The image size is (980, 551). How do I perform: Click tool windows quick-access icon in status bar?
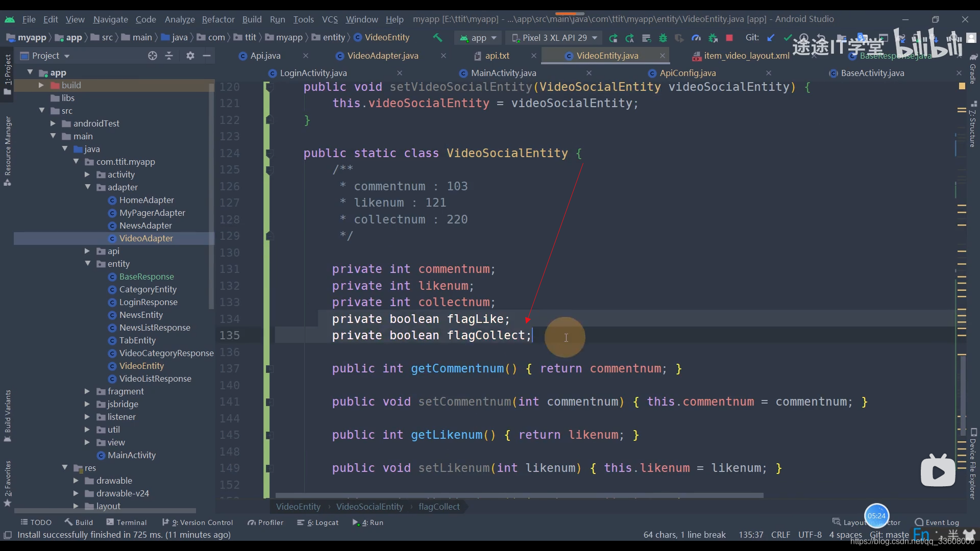8,535
